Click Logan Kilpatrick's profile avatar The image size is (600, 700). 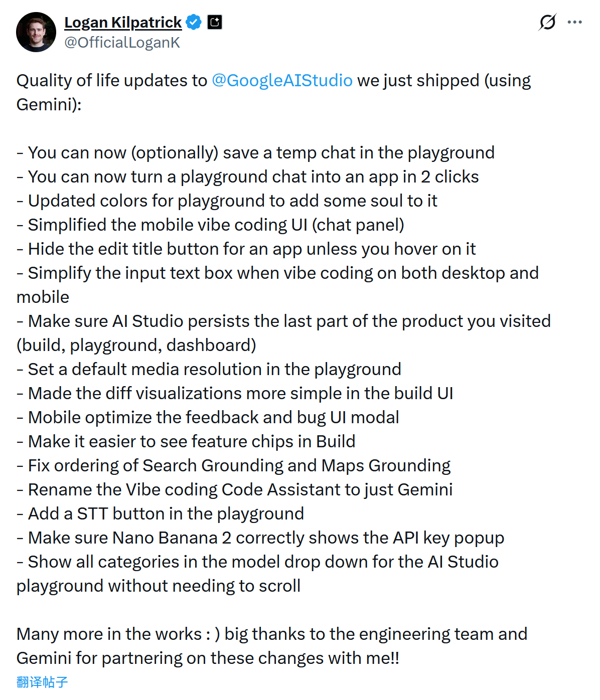point(36,32)
